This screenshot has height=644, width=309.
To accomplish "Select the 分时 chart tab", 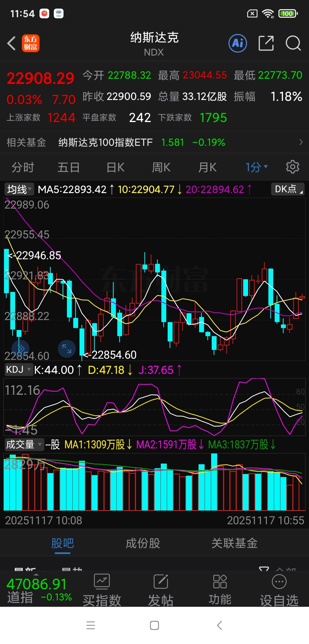I will coord(23,167).
